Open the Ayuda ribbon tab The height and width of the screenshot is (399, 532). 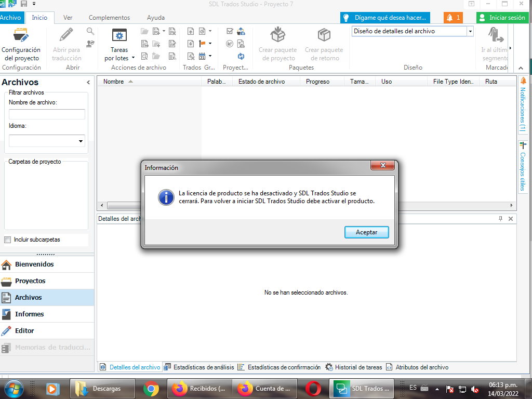coord(156,18)
